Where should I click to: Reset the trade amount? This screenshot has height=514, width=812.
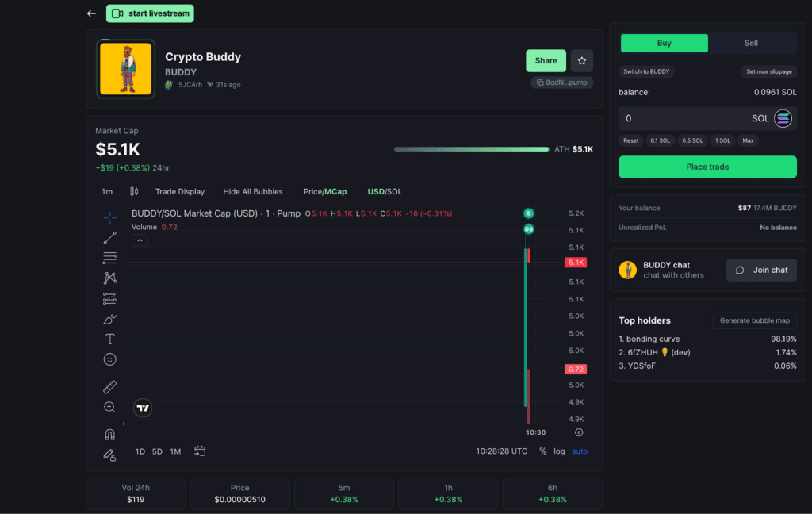[630, 140]
